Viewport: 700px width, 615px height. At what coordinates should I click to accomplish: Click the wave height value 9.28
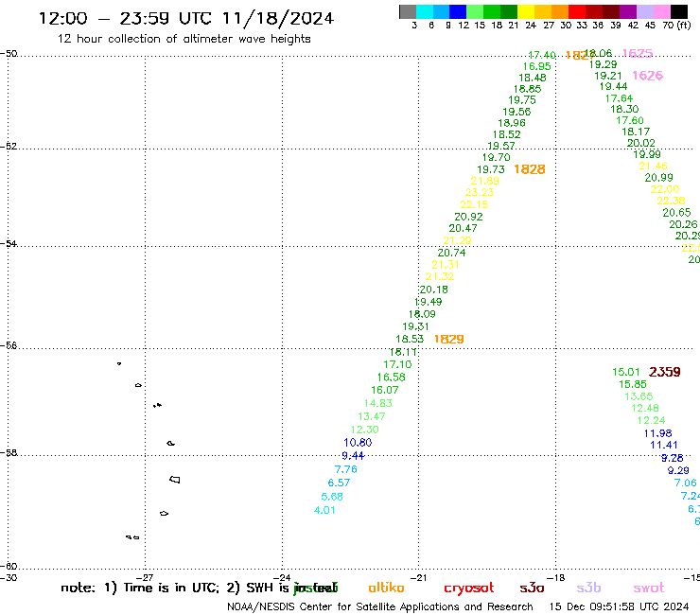[672, 458]
